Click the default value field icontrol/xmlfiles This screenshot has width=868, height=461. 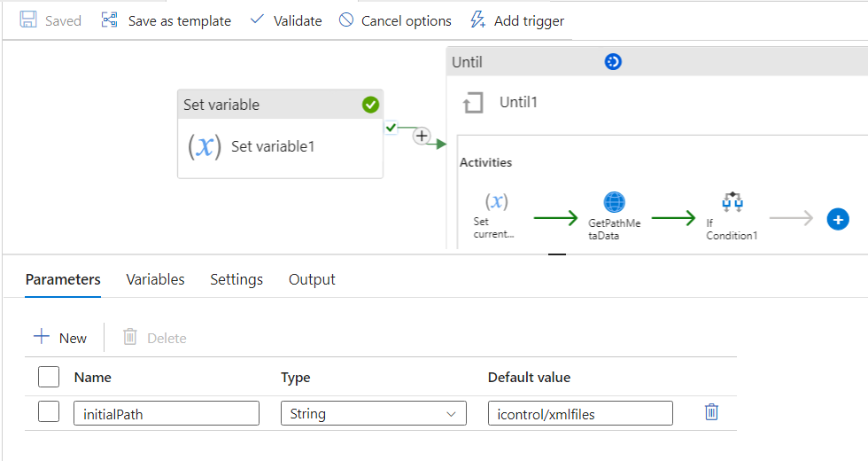pos(580,414)
